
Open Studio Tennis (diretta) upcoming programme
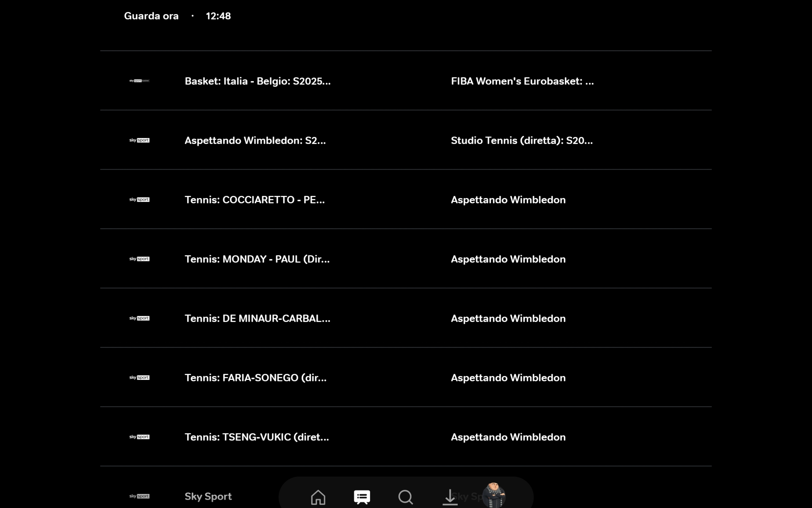point(522,140)
